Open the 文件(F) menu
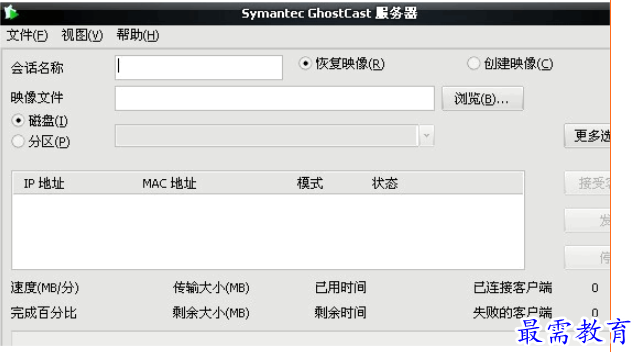639x363 pixels. point(27,35)
